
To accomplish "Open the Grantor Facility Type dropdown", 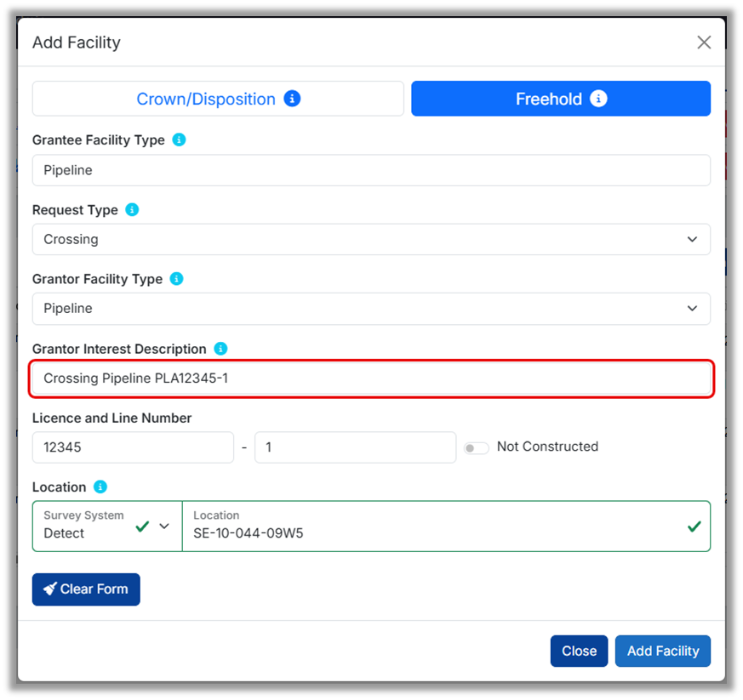I will click(371, 308).
